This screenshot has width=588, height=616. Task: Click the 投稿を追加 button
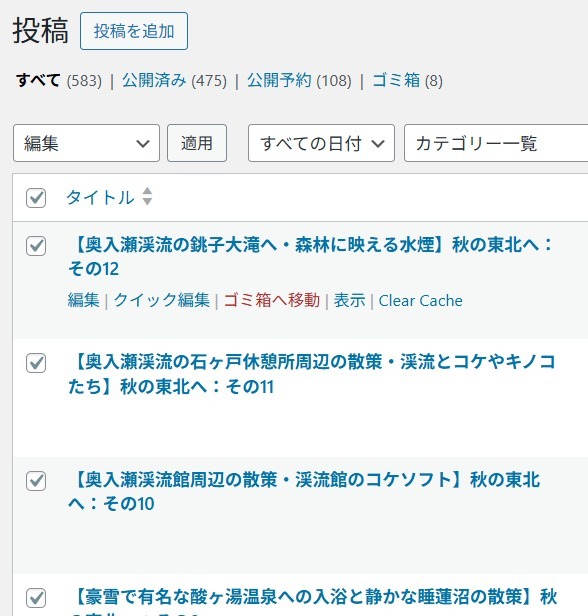(x=134, y=31)
